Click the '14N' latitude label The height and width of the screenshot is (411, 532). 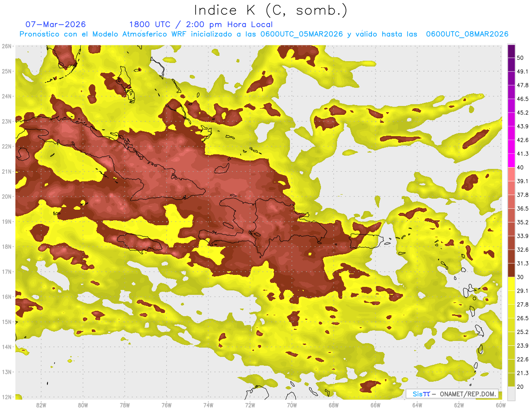click(x=7, y=347)
